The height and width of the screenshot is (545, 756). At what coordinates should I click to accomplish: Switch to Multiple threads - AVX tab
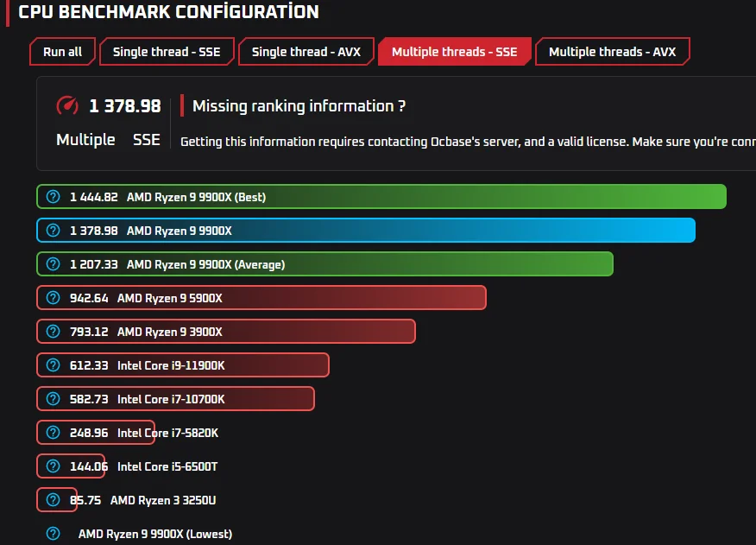(612, 52)
